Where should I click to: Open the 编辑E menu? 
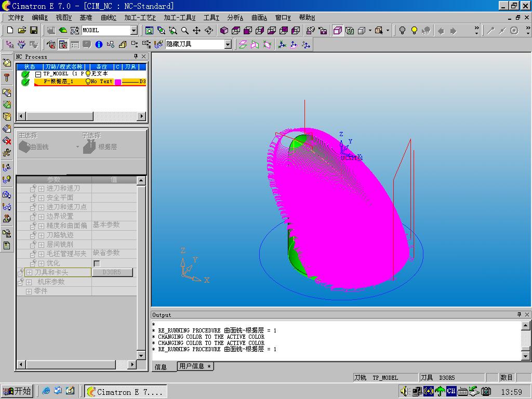pyautogui.click(x=39, y=18)
